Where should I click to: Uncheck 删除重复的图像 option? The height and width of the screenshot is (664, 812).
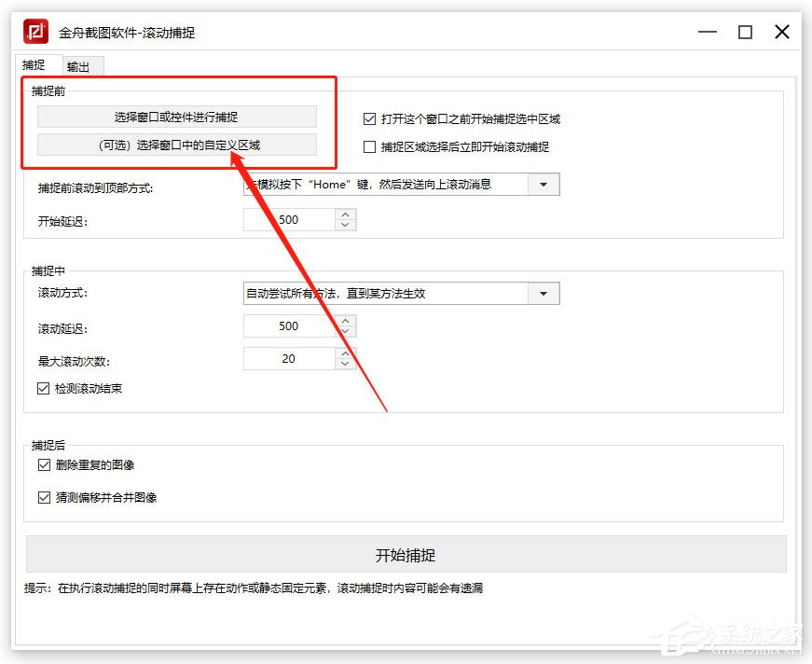point(44,463)
